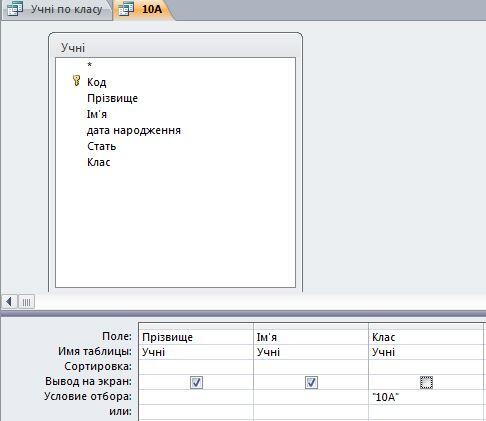Click the left scroll arrow button
Viewport: 486px width, 421px height.
9,302
